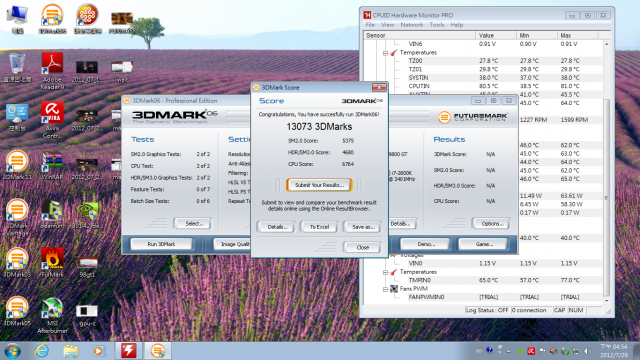This screenshot has height=360, width=640.
Task: Select the gpu-z desktop file icon
Action: (87, 315)
